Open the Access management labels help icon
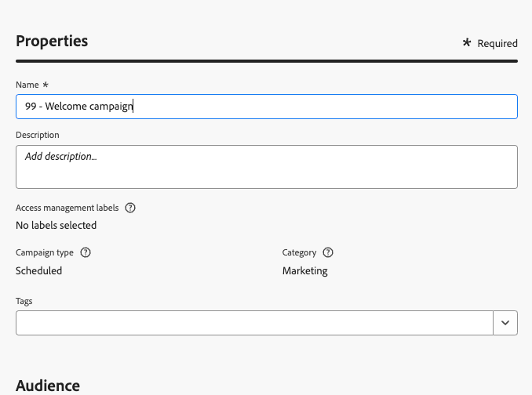This screenshot has height=395, width=532. 130,208
